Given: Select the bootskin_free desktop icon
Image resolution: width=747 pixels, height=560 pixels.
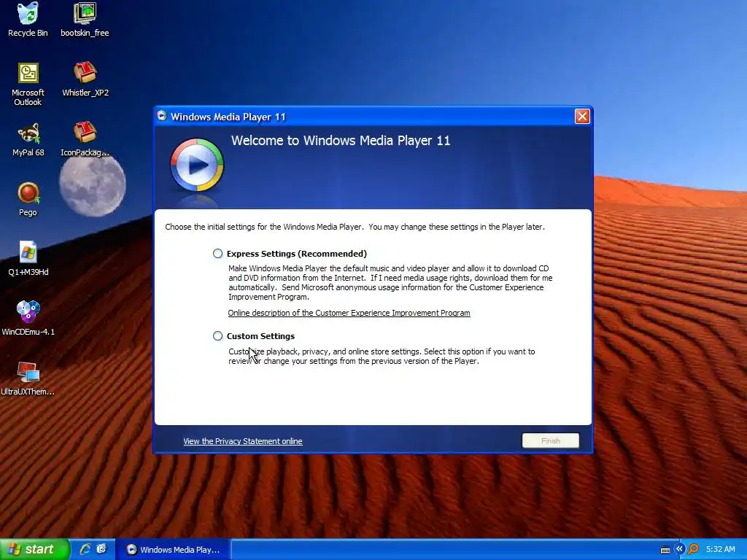Looking at the screenshot, I should point(85,20).
